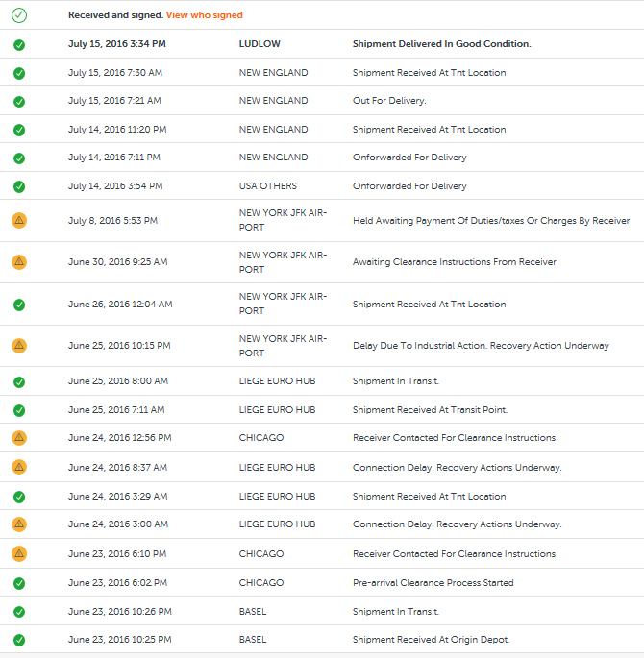Click warning icon for "Held Awaiting Payment Of Duties/taxes"
The height and width of the screenshot is (658, 644).
tap(19, 221)
